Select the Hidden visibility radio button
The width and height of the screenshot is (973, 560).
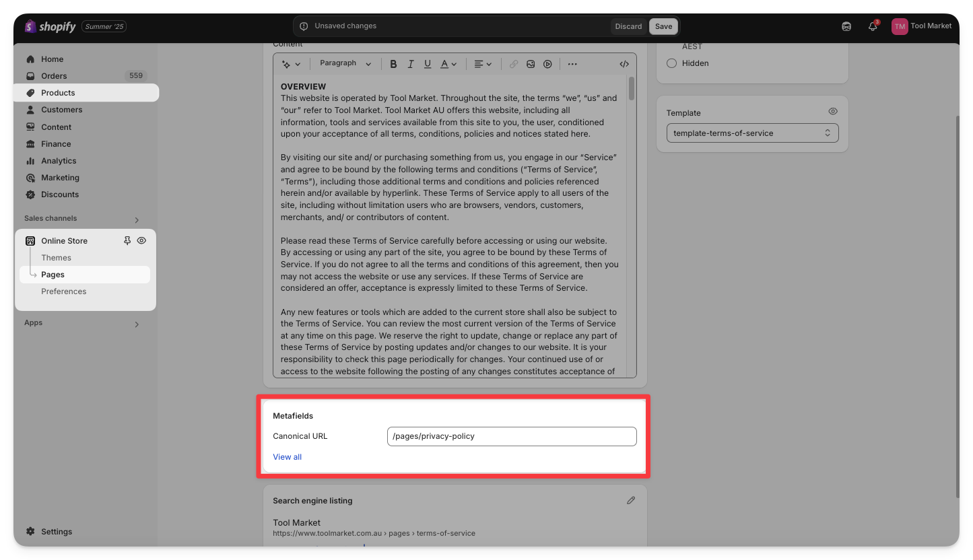click(671, 63)
